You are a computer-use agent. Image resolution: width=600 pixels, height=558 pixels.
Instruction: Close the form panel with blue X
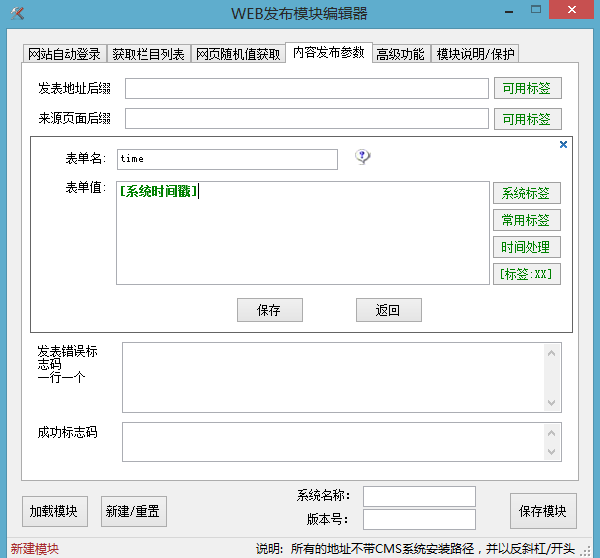pyautogui.click(x=563, y=145)
